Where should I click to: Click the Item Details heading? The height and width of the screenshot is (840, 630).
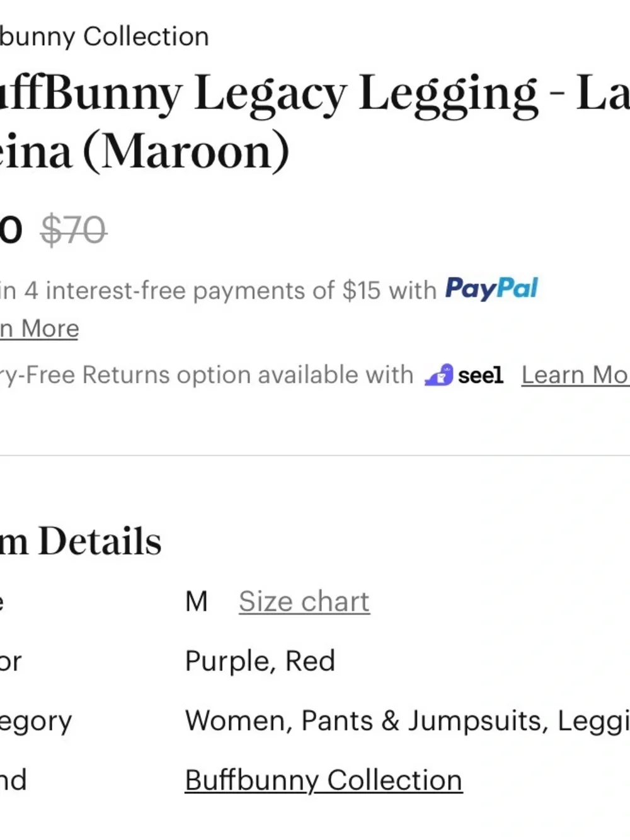[x=81, y=542]
